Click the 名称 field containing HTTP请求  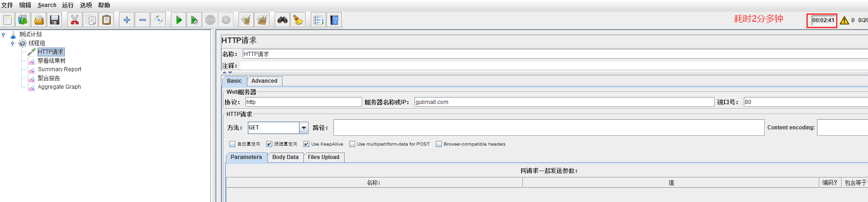pos(555,54)
